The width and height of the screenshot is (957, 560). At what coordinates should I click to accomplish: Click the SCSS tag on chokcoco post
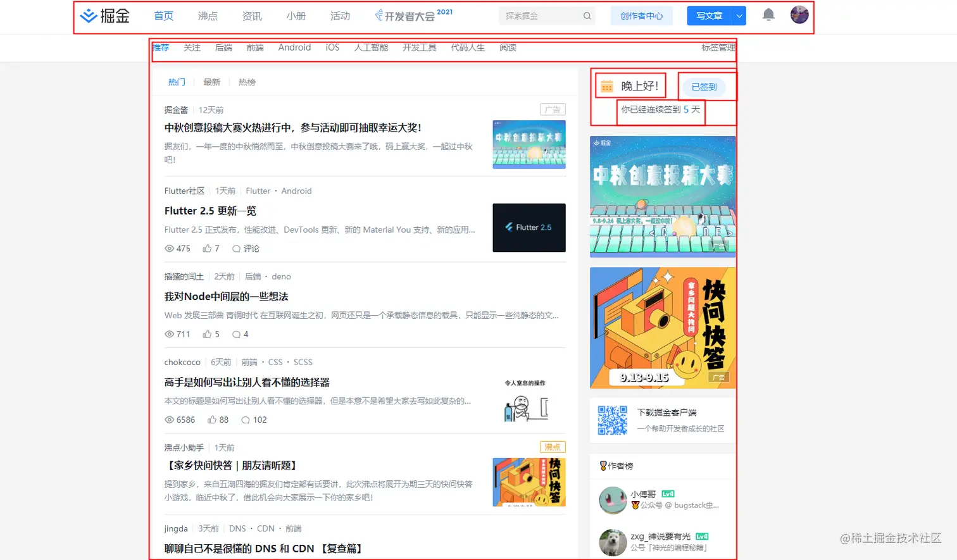[303, 362]
